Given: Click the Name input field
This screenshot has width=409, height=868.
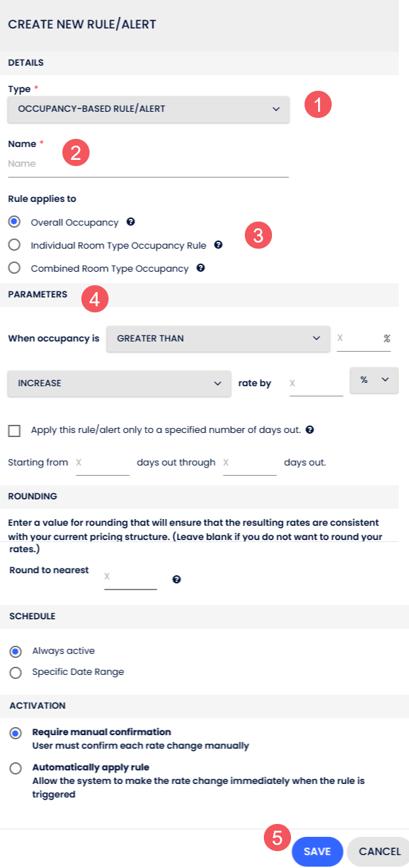Looking at the screenshot, I should (148, 164).
